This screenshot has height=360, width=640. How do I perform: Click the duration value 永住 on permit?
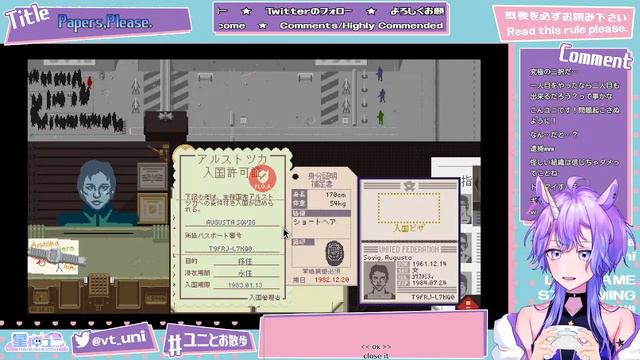[245, 273]
